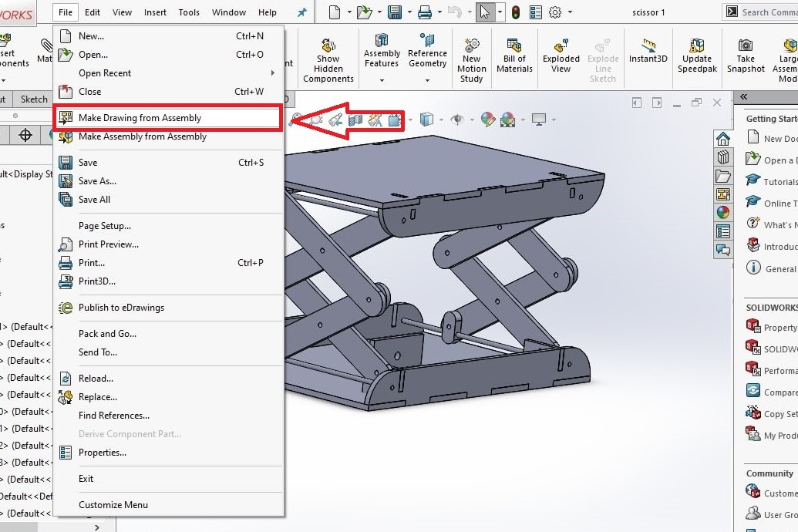Click Property Tab Builder link in task pane
The width and height of the screenshot is (798, 532).
click(x=771, y=327)
